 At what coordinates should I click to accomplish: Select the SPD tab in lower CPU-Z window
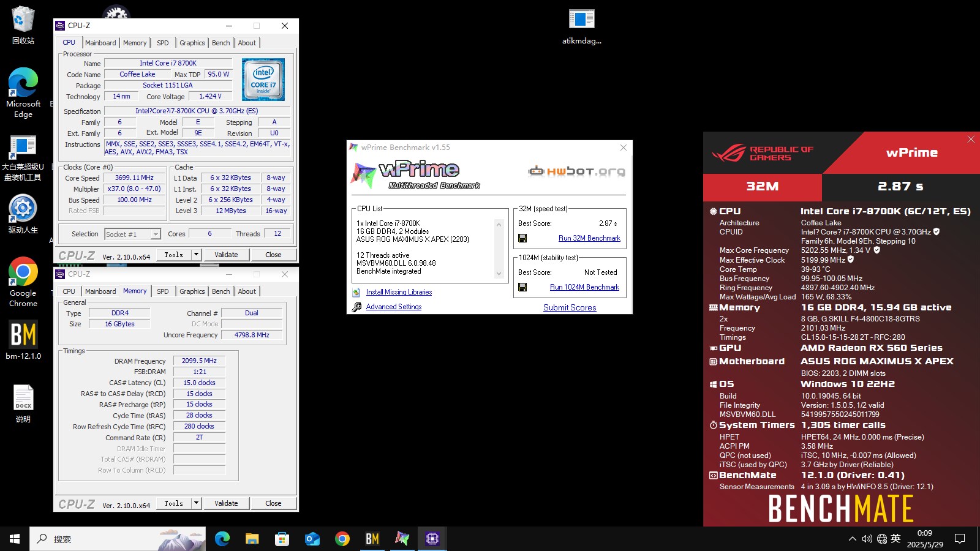coord(162,291)
